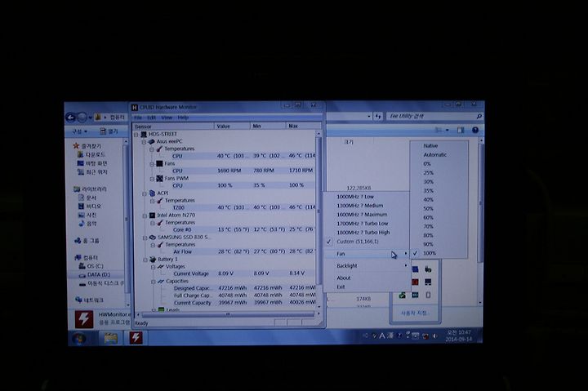Click the Explorer back arrow button
This screenshot has height=391, width=588.
click(71, 118)
